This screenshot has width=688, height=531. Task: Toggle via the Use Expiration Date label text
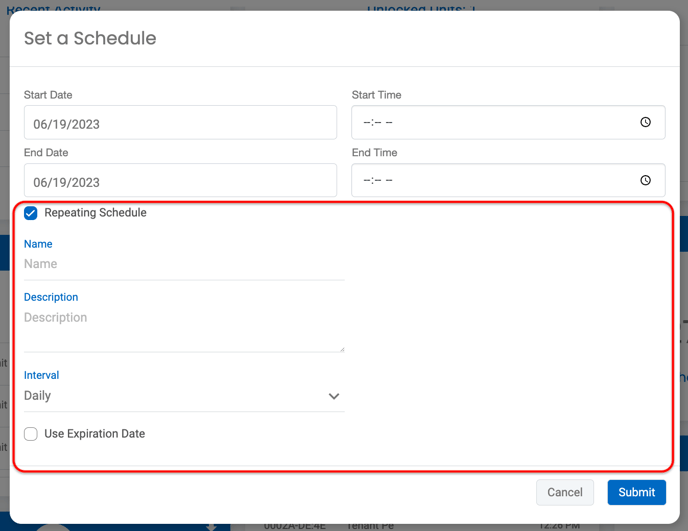point(95,434)
